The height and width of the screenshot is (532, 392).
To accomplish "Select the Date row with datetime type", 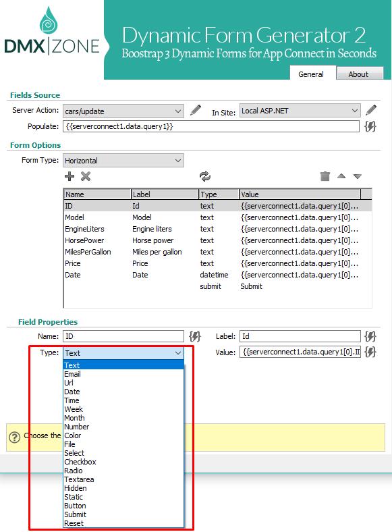I will 218,275.
